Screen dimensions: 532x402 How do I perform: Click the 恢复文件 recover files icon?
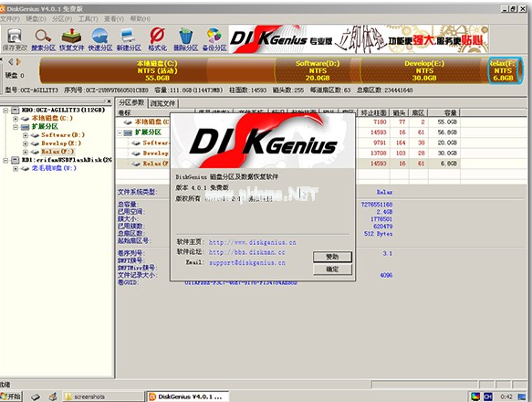[x=71, y=39]
